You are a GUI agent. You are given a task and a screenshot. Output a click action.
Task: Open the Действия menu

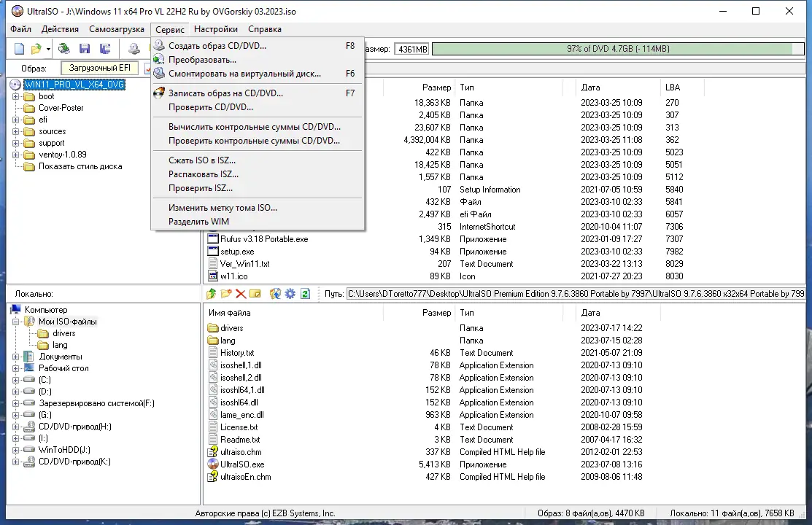click(x=60, y=29)
